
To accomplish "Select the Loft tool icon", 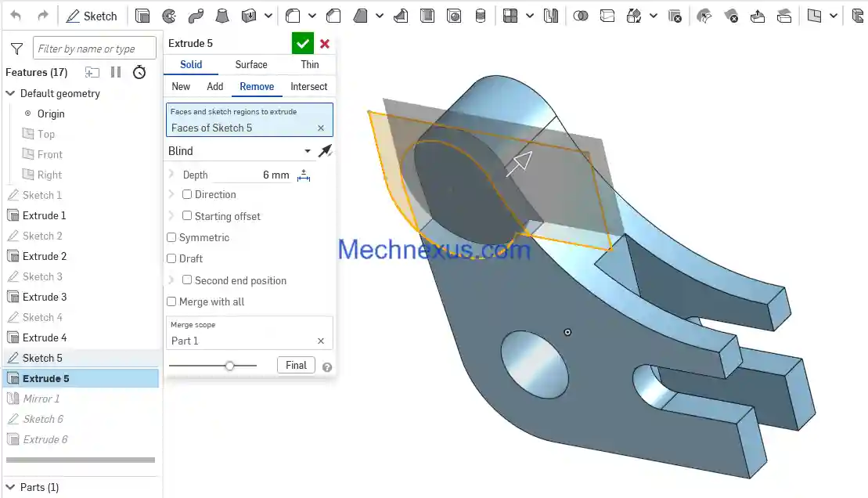I will 222,16.
